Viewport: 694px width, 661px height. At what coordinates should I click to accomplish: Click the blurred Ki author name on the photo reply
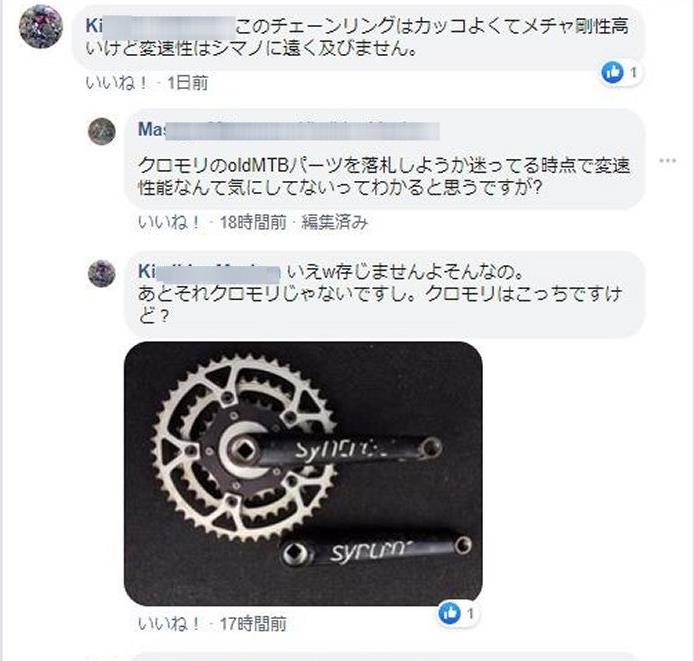click(x=209, y=272)
